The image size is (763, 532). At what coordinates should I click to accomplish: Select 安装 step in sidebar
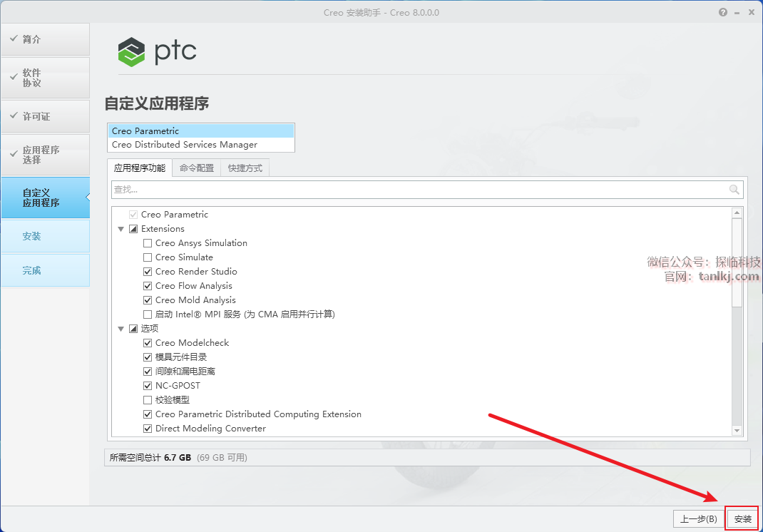coord(45,236)
